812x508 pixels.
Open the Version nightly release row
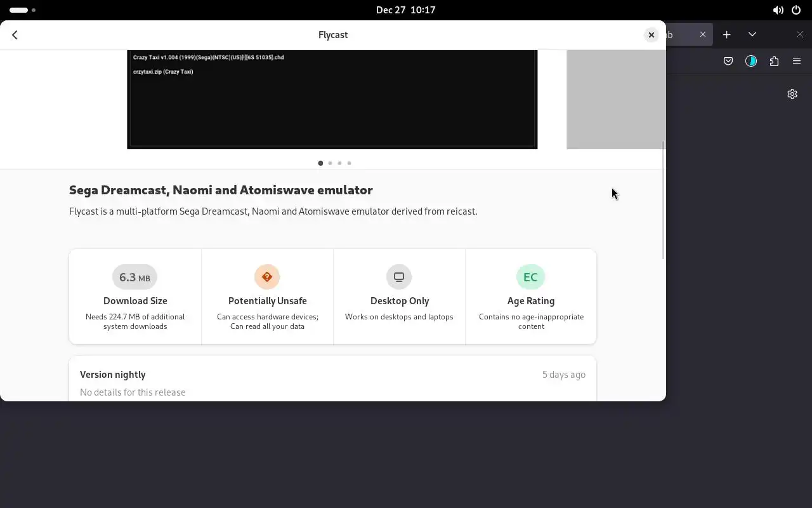click(332, 378)
